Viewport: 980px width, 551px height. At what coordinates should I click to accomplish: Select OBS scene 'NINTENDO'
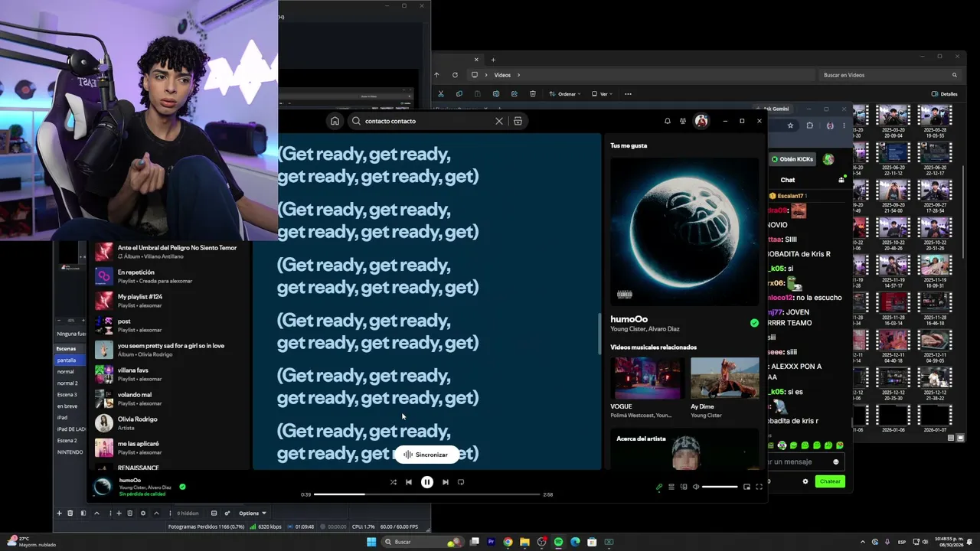point(70,452)
